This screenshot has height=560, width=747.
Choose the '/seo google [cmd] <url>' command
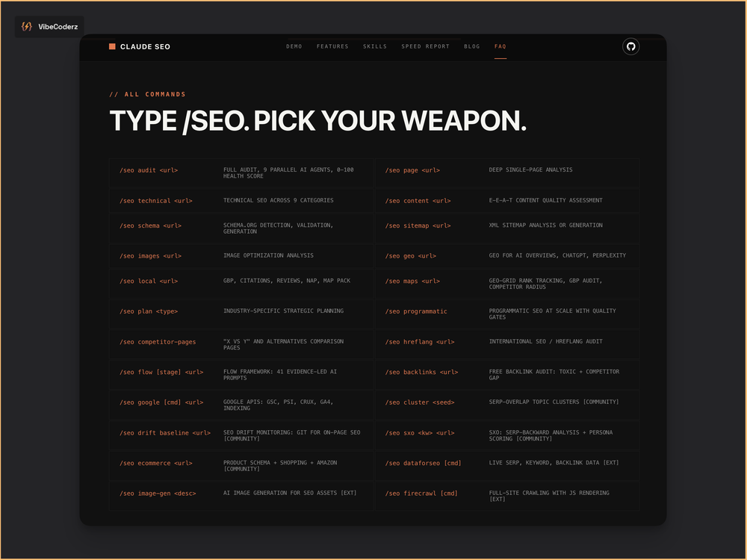click(161, 402)
